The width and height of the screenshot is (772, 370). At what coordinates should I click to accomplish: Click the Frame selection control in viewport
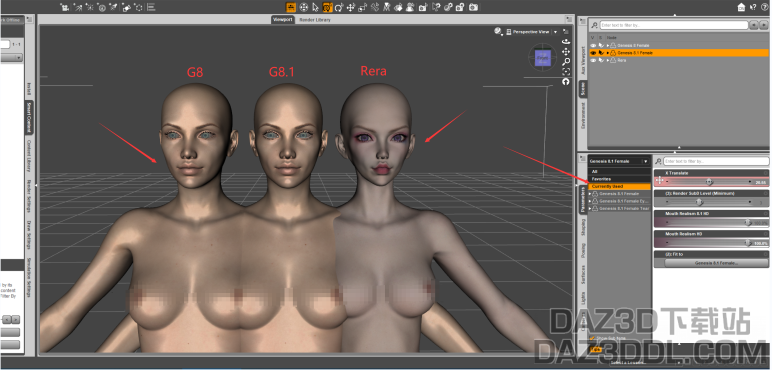566,72
